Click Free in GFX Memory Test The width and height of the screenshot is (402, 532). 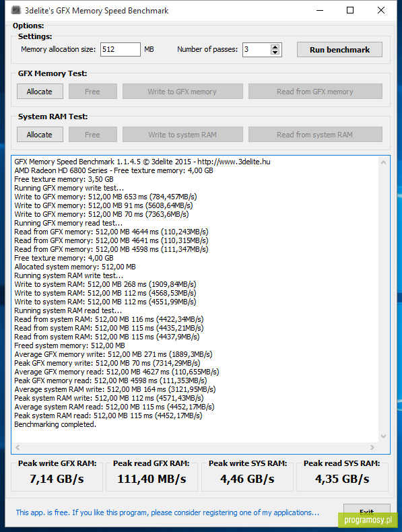(x=93, y=92)
